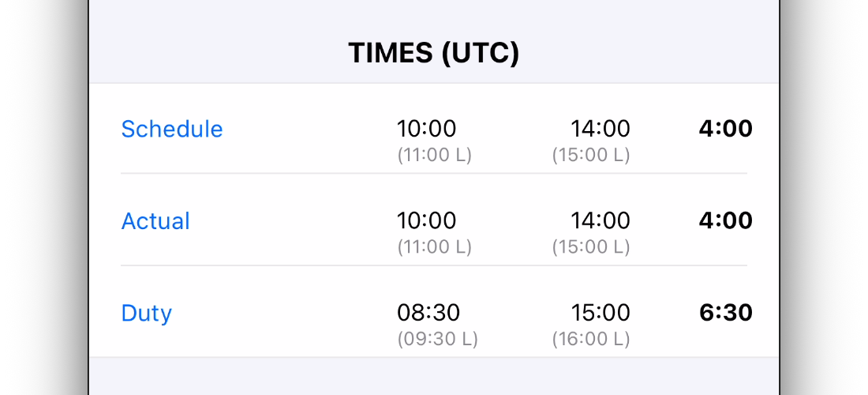Tap the Actual total 4:00
The width and height of the screenshot is (868, 395).
tap(725, 221)
